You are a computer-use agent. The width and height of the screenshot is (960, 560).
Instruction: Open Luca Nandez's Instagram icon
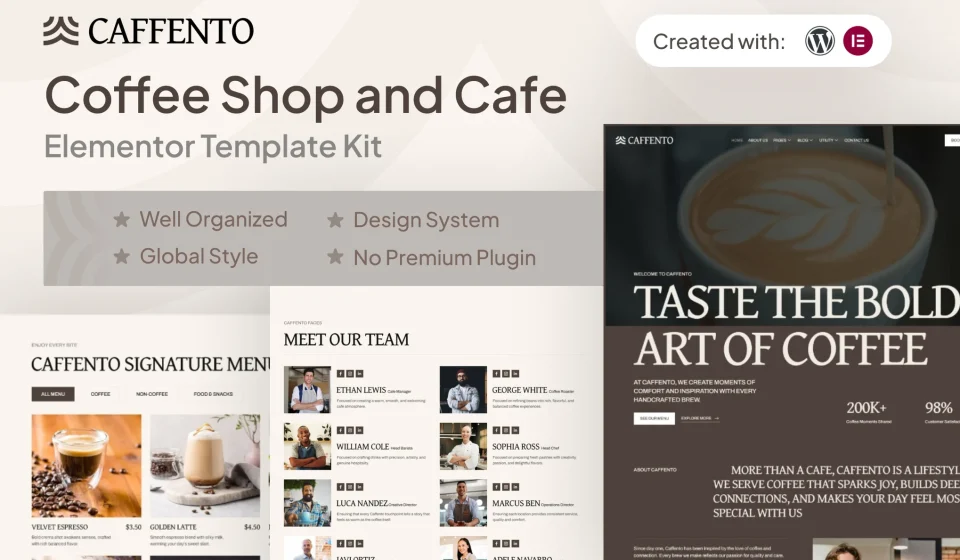(350, 487)
